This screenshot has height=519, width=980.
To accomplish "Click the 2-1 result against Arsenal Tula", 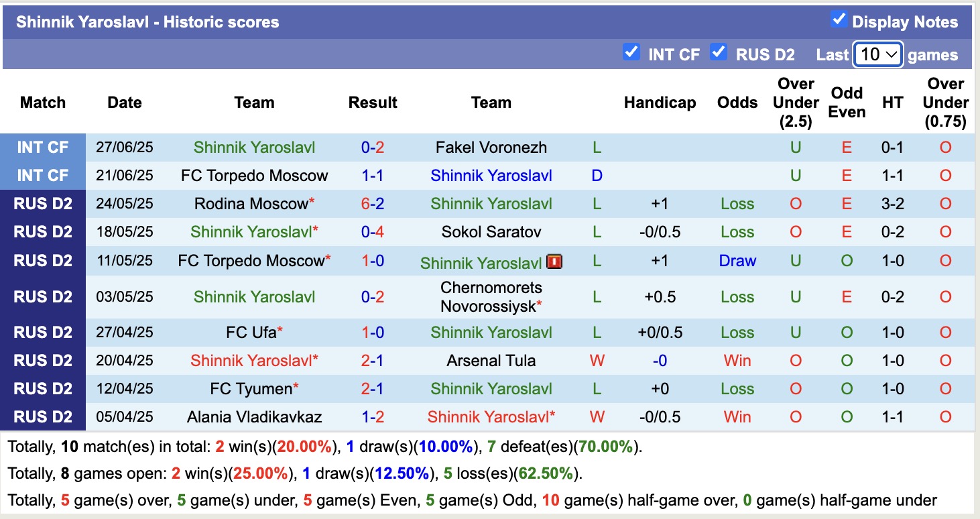I will click(x=373, y=361).
